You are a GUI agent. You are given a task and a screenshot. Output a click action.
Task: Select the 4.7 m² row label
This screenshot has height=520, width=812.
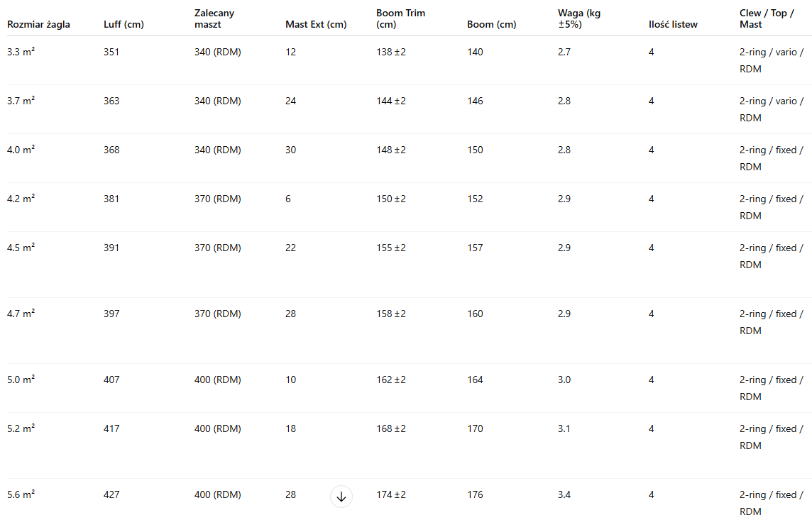pyautogui.click(x=21, y=314)
